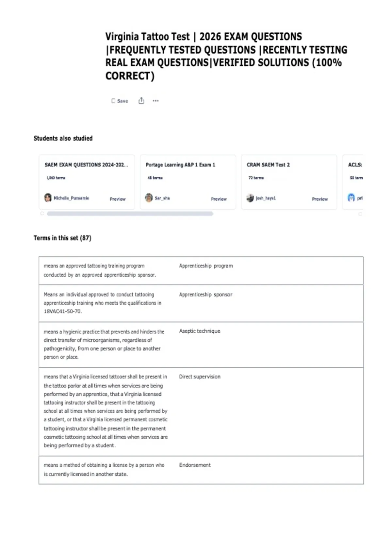Preview Portage Learning A&P 1 Exam 1
This screenshot has width=392, height=556.
click(219, 199)
